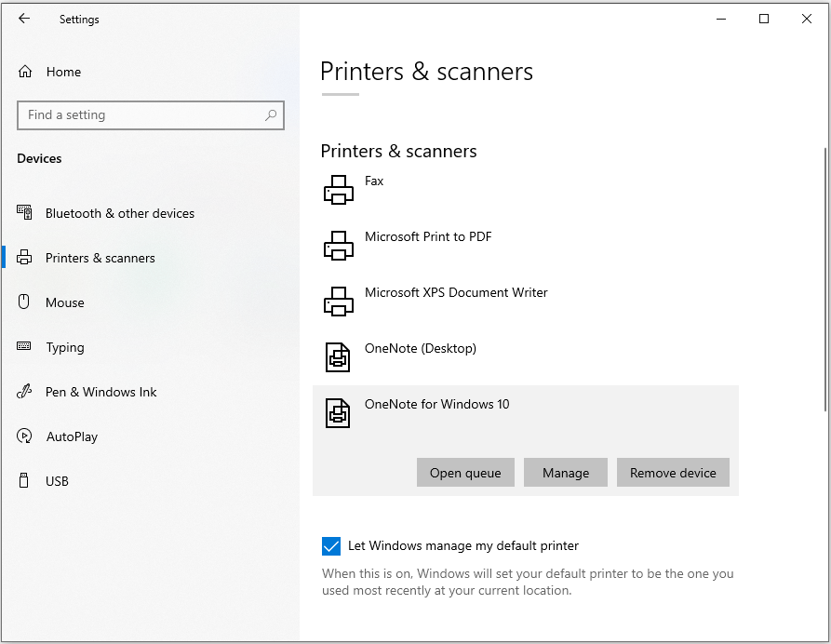Image resolution: width=831 pixels, height=644 pixels.
Task: Uncheck Let Windows manage my default printer
Action: click(x=330, y=546)
